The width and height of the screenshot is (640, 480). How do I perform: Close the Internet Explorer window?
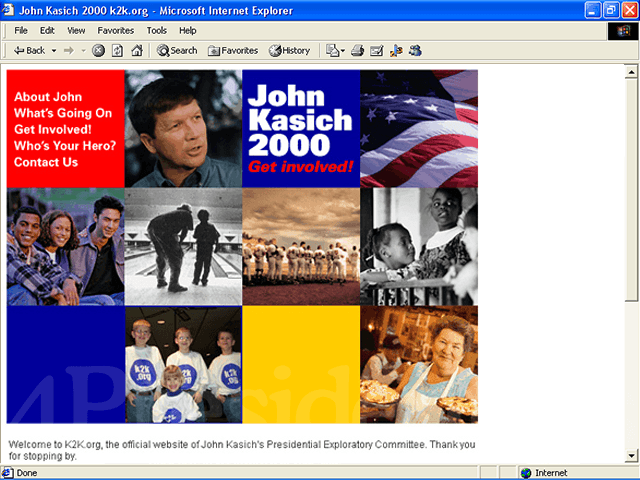[629, 10]
